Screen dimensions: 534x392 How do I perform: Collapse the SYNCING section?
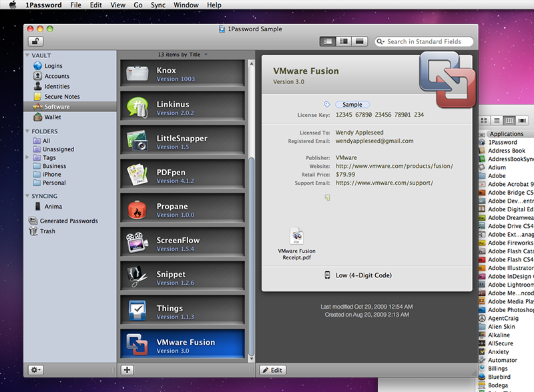coord(27,196)
